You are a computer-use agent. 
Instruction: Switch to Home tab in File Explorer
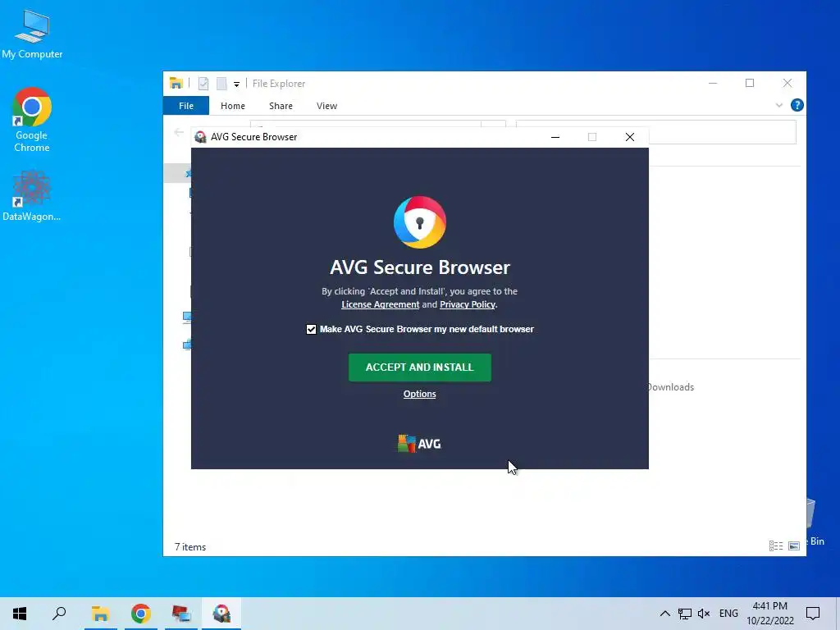pyautogui.click(x=232, y=106)
